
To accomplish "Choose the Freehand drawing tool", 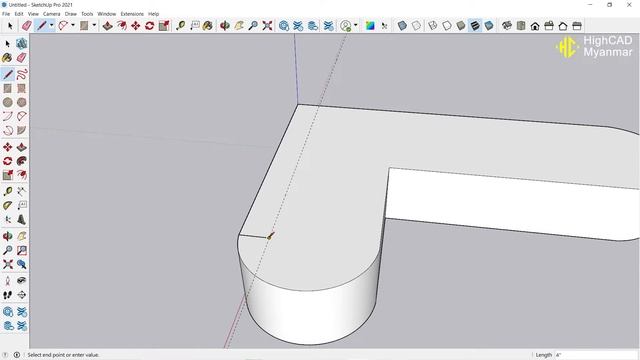I will 22,74.
